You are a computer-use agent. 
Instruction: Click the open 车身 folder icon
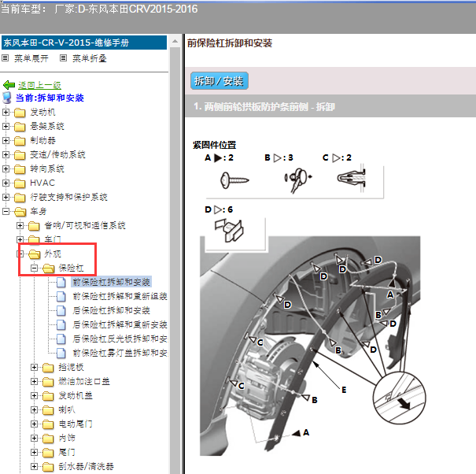(20, 212)
